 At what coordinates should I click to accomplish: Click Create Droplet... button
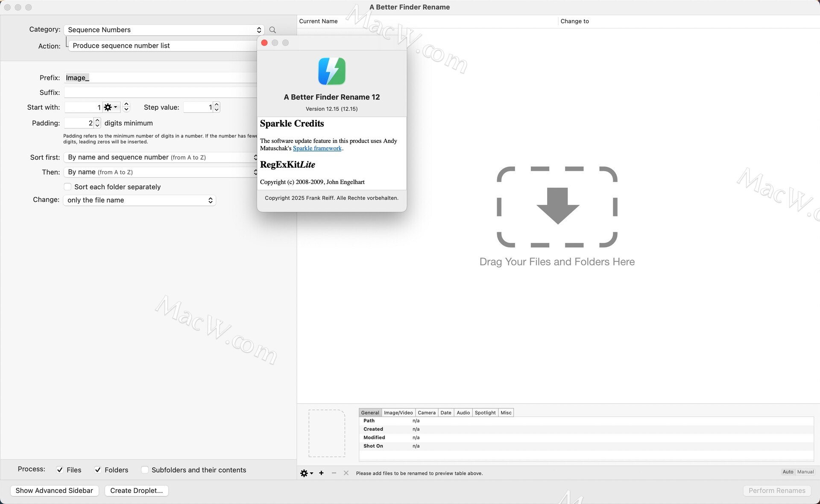coord(136,491)
